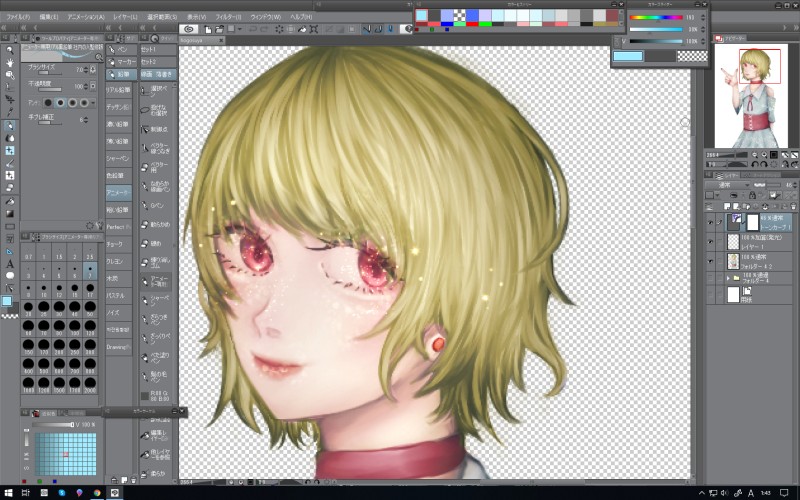Open the save dropdown arrow in the command bar
Screen dimensions: 800x500
coord(239,29)
